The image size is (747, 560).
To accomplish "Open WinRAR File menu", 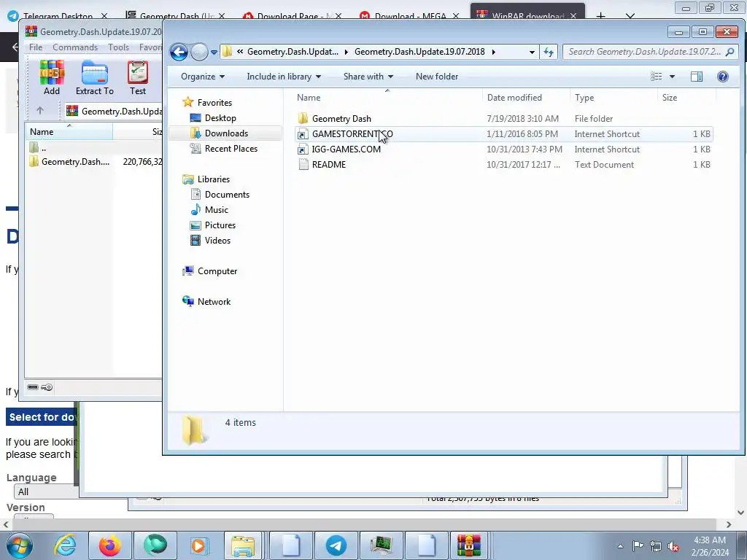I will coord(36,47).
